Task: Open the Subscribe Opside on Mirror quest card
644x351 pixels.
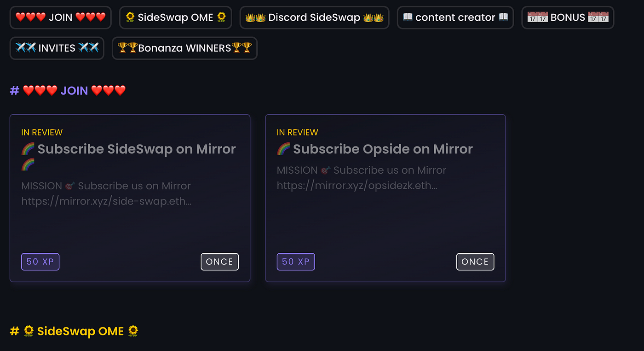Action: [385, 198]
